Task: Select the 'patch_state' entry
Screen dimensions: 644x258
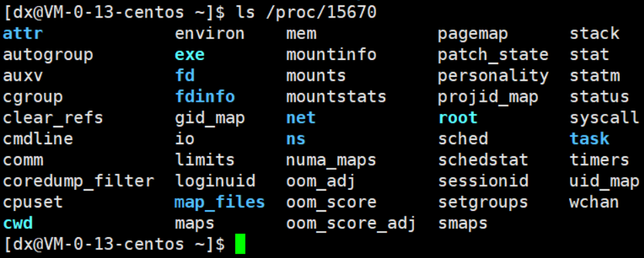Action: pyautogui.click(x=493, y=56)
